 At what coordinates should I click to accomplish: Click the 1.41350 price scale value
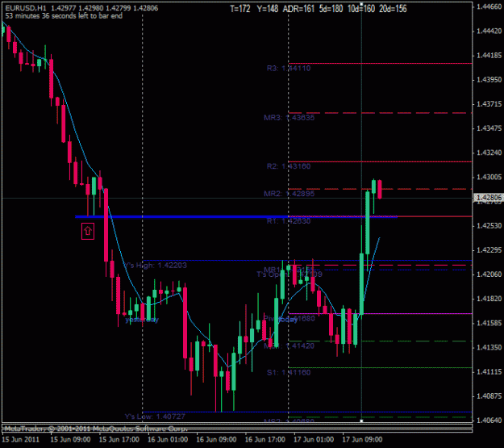[x=489, y=347]
